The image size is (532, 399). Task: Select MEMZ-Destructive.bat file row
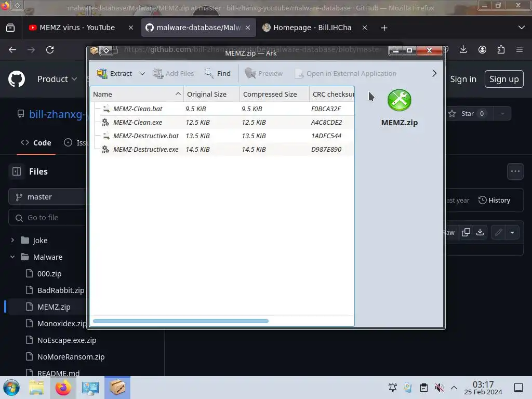pos(222,136)
